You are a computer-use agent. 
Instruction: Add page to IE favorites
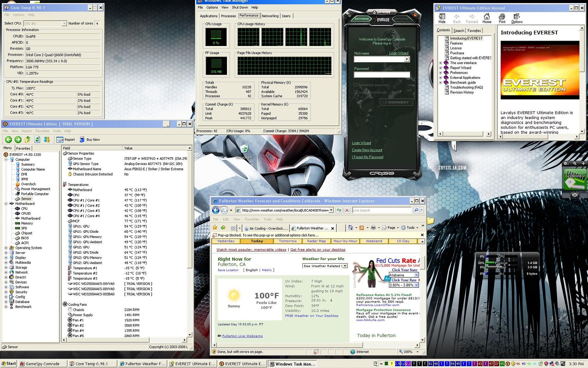pyautogui.click(x=223, y=228)
